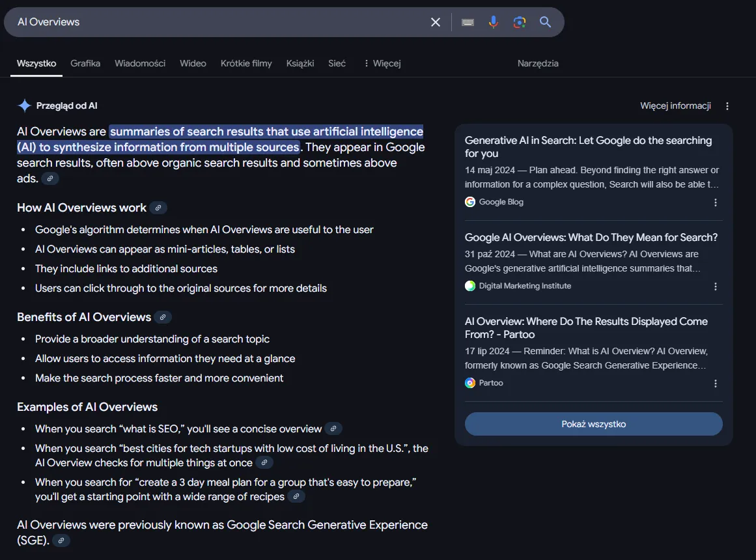The image size is (756, 560).
Task: Click 'Provide a broader understanding' bullet
Action: pos(152,339)
